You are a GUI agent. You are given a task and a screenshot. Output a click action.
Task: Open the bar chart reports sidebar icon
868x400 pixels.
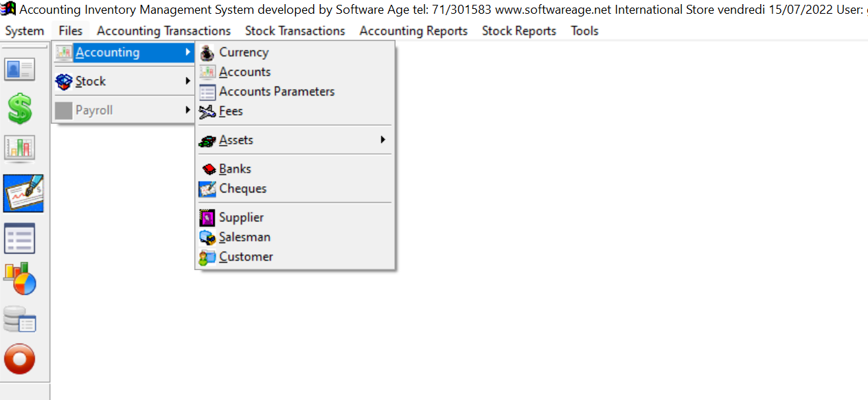coord(21,148)
